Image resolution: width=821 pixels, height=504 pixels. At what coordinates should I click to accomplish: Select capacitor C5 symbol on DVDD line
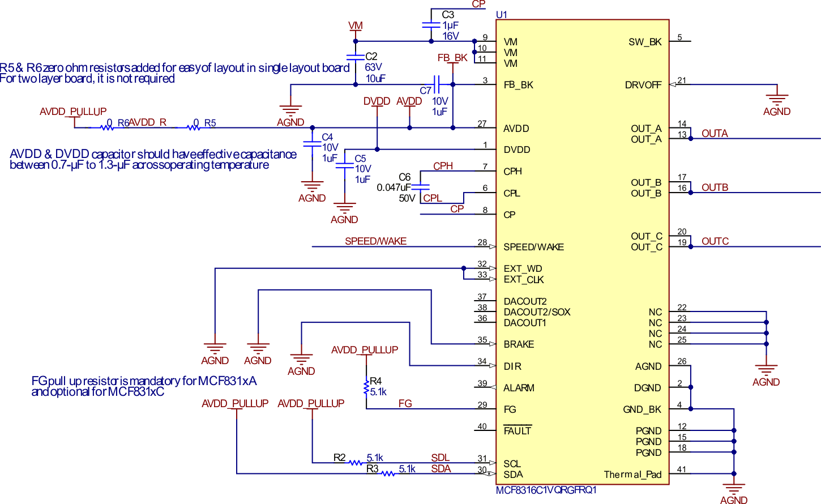click(344, 165)
